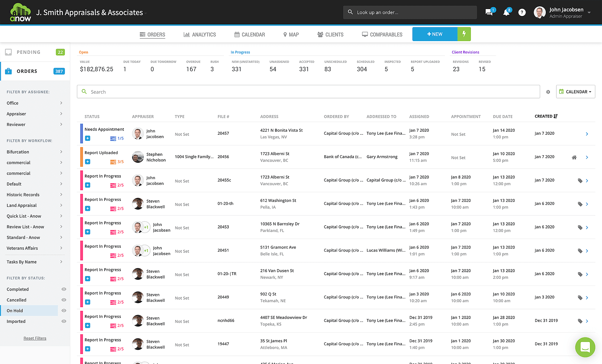The width and height of the screenshot is (602, 364).
Task: Open the COMPARABLES tab
Action: [x=382, y=34]
